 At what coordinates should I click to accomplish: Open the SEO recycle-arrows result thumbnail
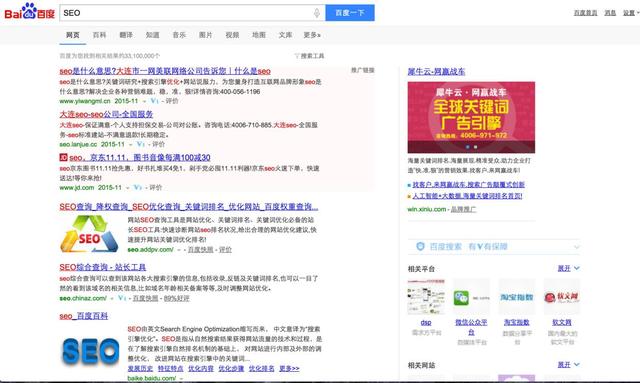tap(90, 234)
